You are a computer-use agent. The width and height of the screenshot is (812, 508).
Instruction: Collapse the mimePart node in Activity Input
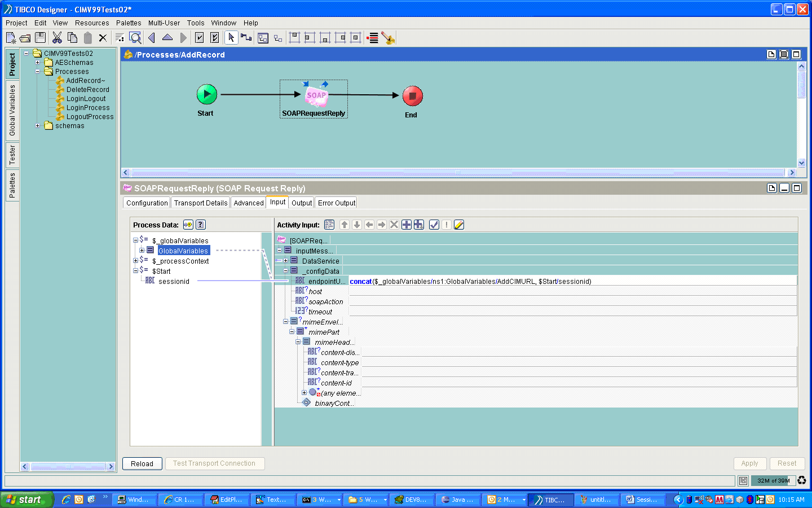click(x=292, y=332)
